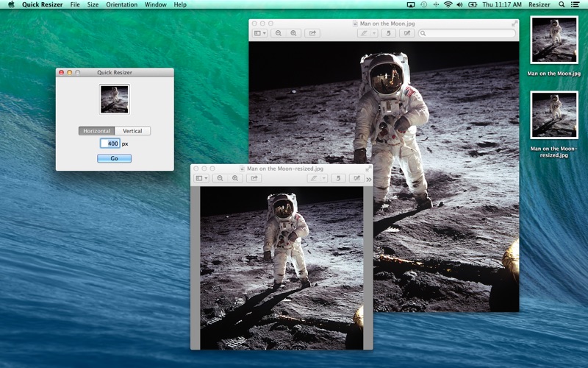The height and width of the screenshot is (368, 588).
Task: Open Time Machine menu bar icon
Action: click(x=424, y=4)
